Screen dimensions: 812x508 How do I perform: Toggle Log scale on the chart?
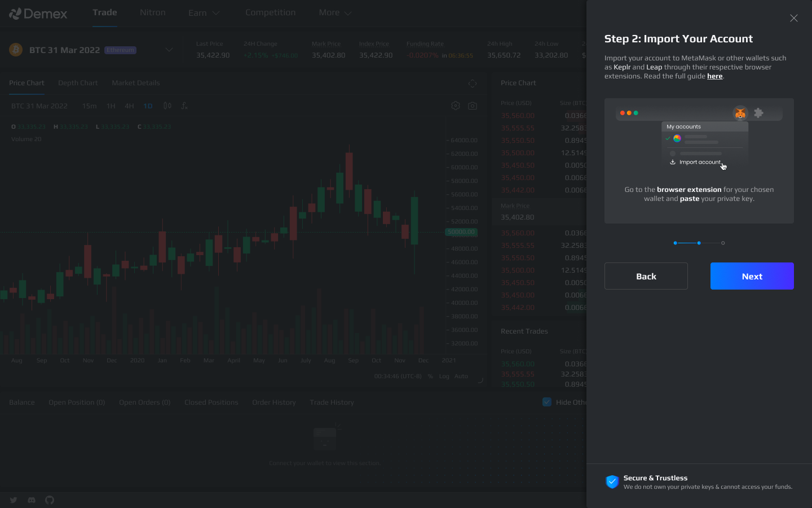click(x=444, y=376)
